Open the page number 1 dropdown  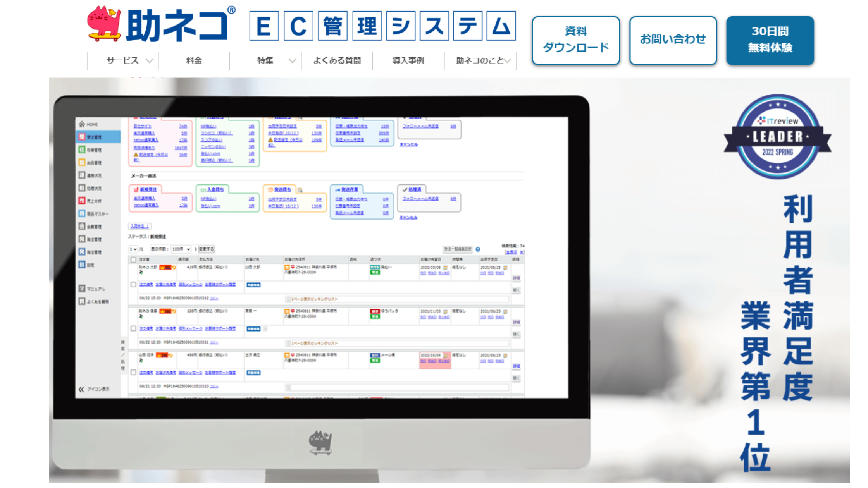pyautogui.click(x=133, y=249)
